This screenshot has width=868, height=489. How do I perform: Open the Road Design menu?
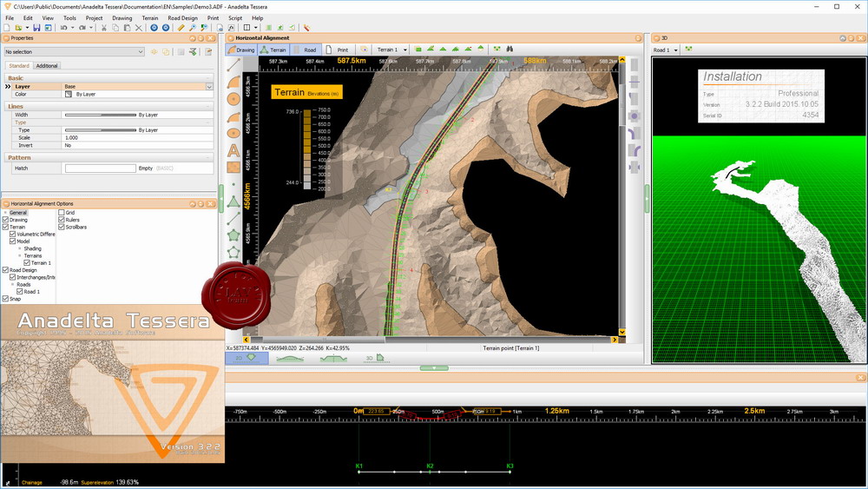point(182,17)
